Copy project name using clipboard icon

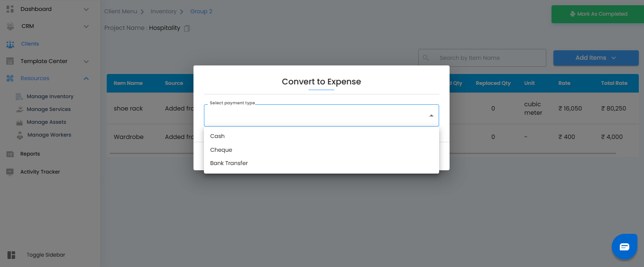click(x=187, y=28)
